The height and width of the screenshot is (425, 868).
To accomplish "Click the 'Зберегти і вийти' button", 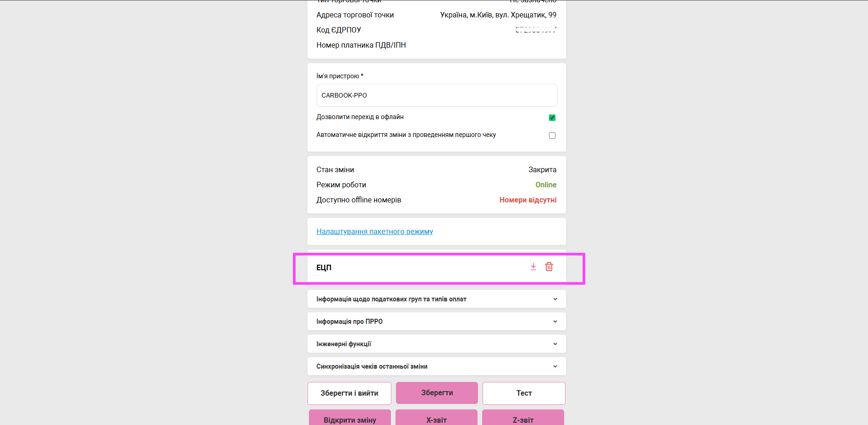I will tap(349, 393).
